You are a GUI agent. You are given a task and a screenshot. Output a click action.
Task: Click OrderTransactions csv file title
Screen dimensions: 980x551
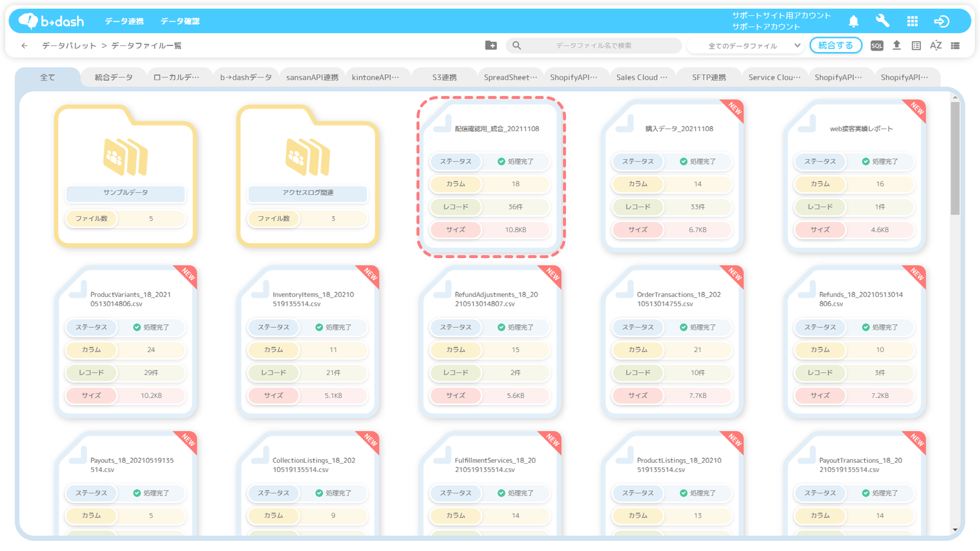pyautogui.click(x=679, y=299)
